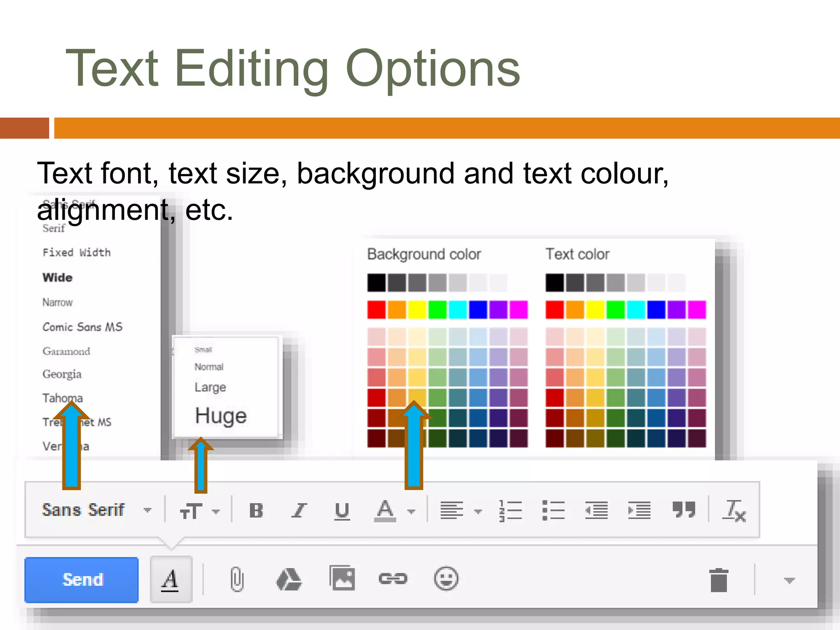Insert a bulleted list

coord(553,511)
